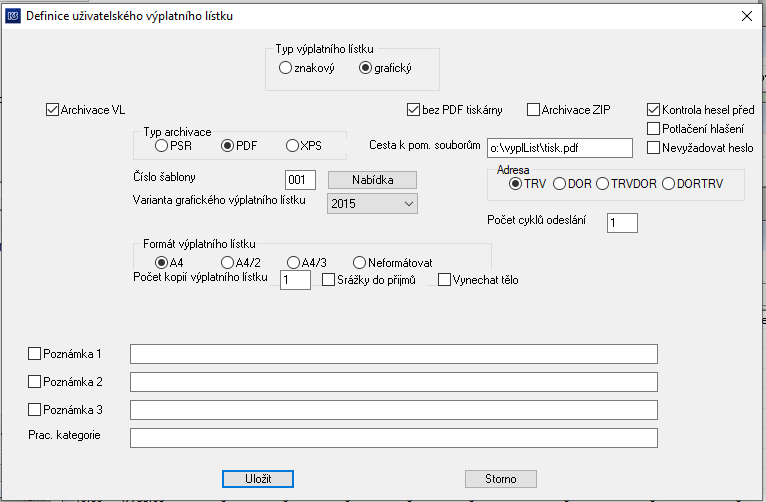Screen dimensions: 766x502
Task: Select A4/3 payslip format
Action: pyautogui.click(x=293, y=263)
